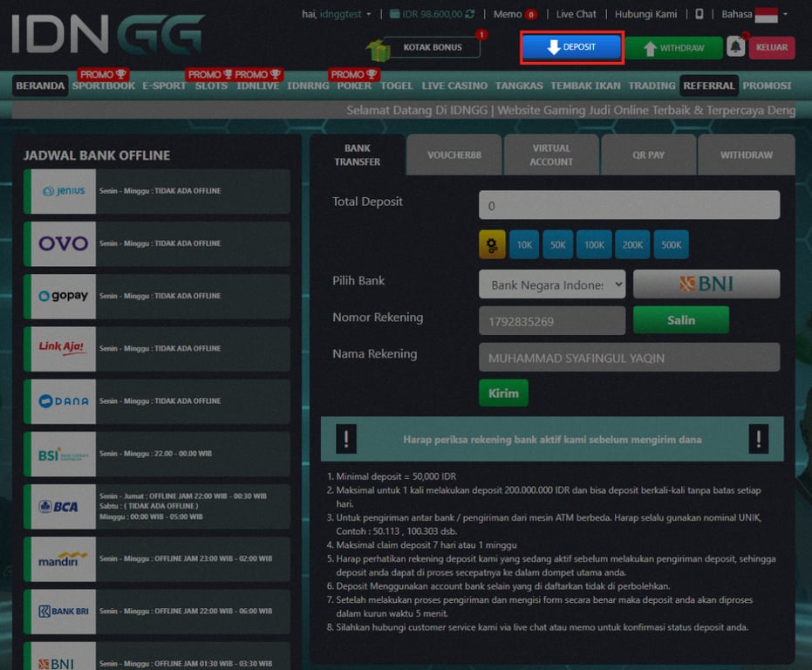
Task: Switch to the Virtual Account tab
Action: point(551,155)
